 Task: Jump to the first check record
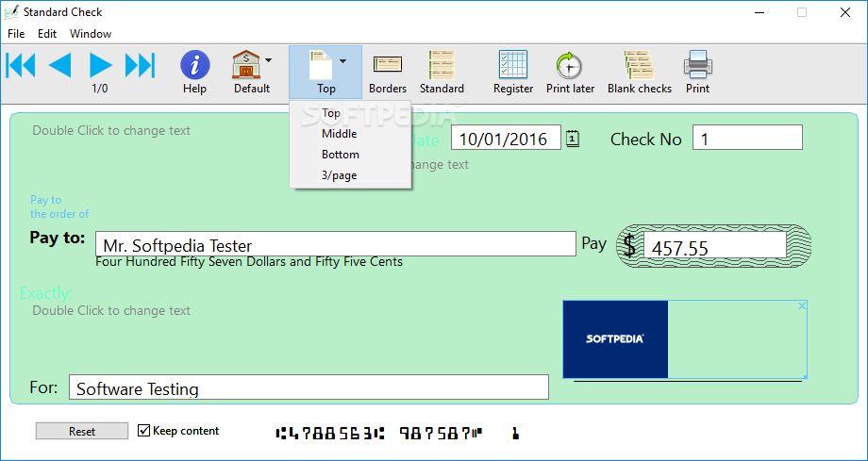tap(21, 65)
